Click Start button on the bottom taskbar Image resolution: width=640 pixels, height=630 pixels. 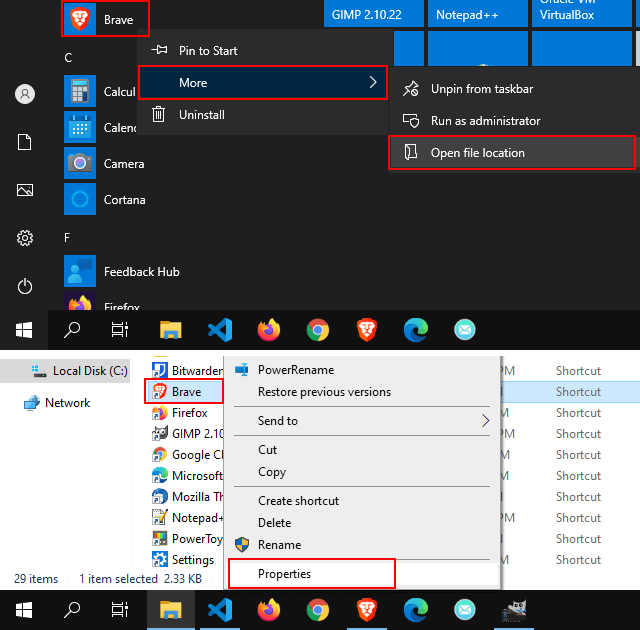(x=24, y=610)
